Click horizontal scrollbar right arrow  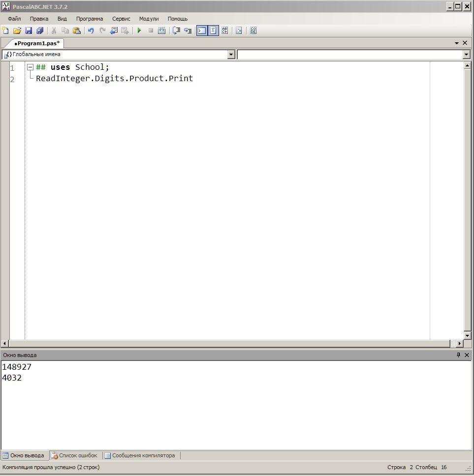tap(459, 343)
